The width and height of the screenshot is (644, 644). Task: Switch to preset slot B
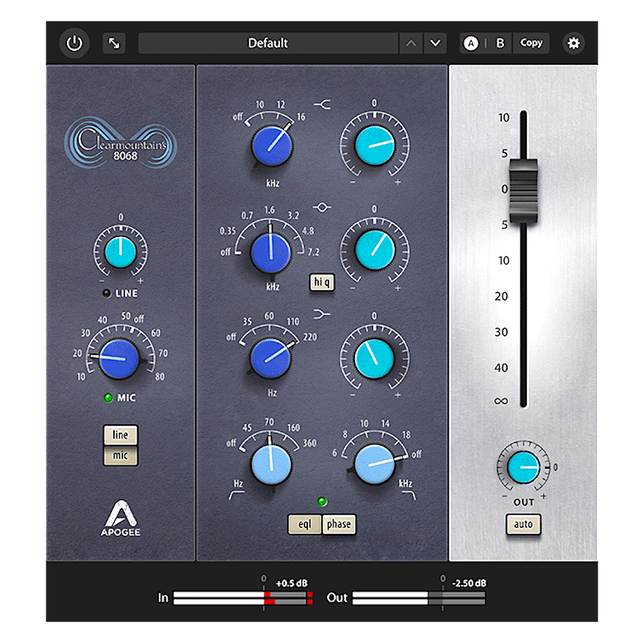(x=500, y=43)
